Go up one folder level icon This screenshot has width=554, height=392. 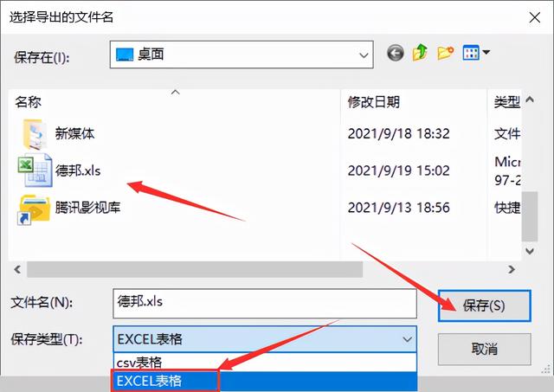click(420, 53)
